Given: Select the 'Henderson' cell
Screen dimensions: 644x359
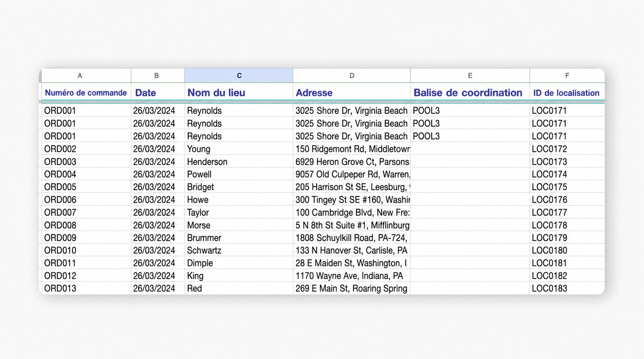Looking at the screenshot, I should pos(239,162).
